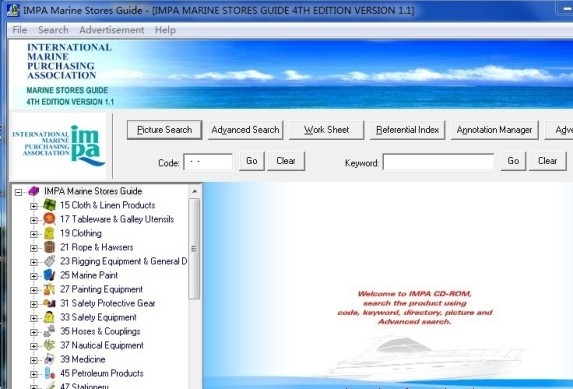Expand the 37 Nautical Equipment node
This screenshot has width=573, height=389.
(x=34, y=346)
